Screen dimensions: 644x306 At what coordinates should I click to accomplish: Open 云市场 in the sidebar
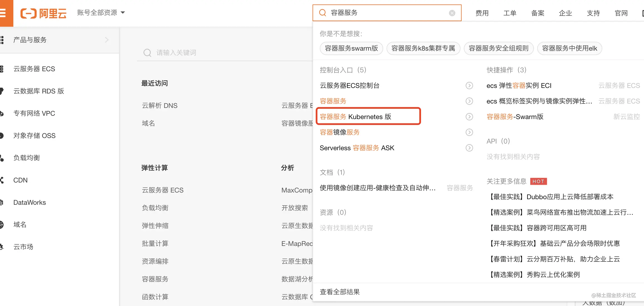[23, 247]
